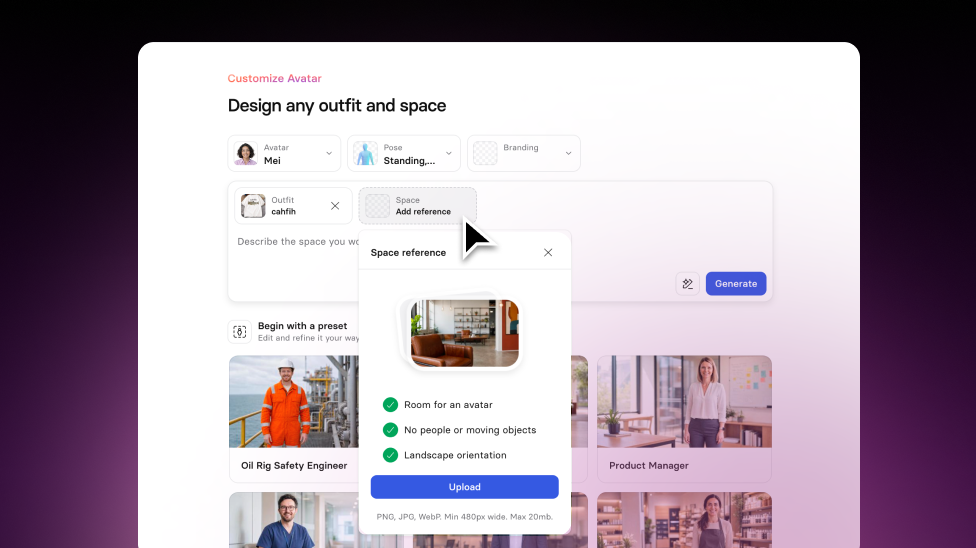This screenshot has height=548, width=976.
Task: Click the Generate button
Action: click(x=736, y=283)
